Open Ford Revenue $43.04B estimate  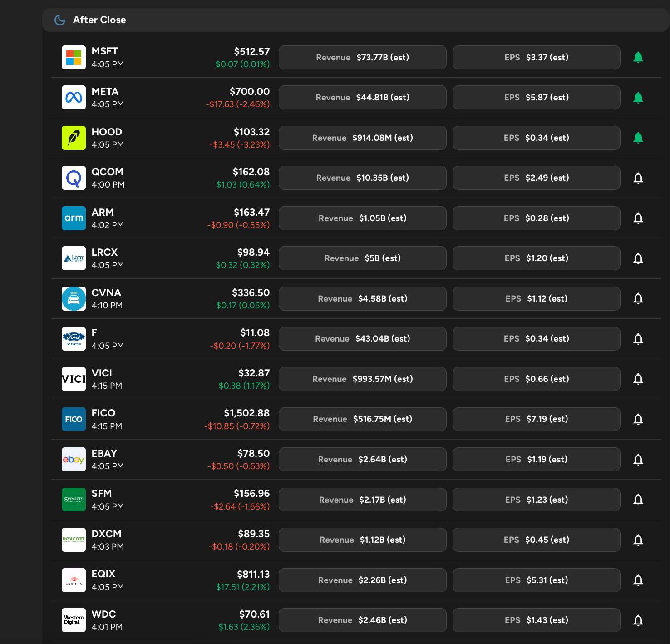363,339
